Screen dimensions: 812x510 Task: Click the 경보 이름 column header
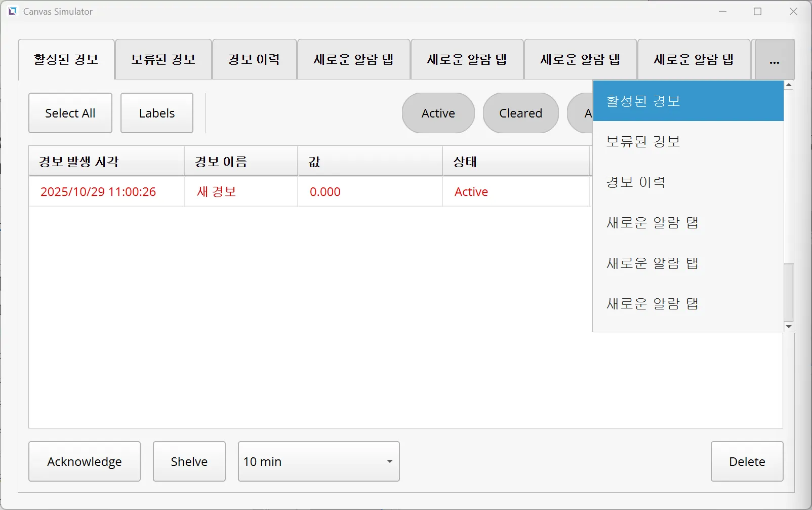point(241,162)
